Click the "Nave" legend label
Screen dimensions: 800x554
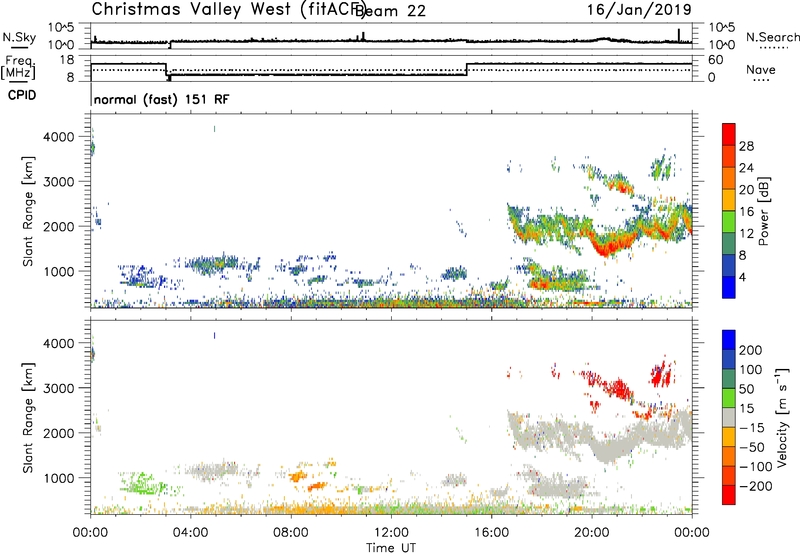[x=761, y=70]
